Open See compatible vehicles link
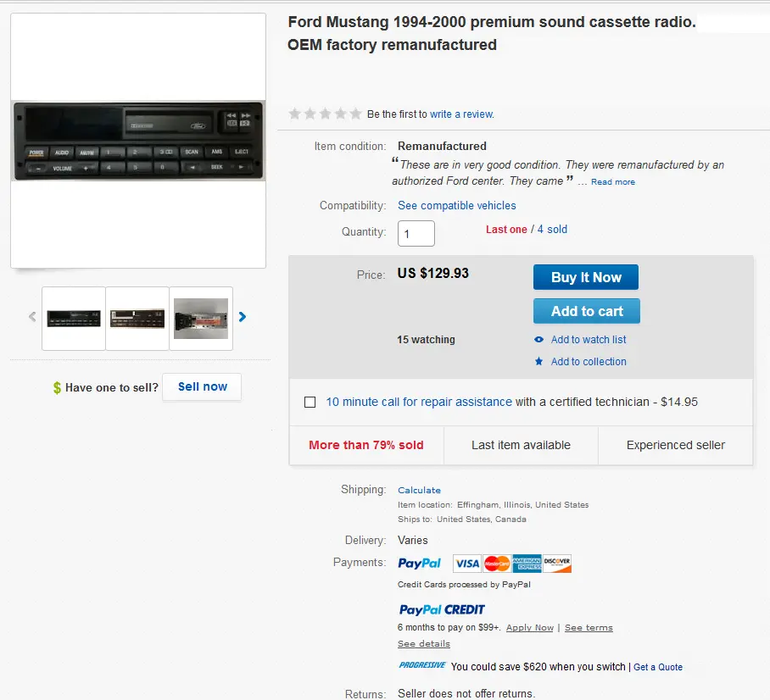The width and height of the screenshot is (770, 700). click(x=457, y=206)
